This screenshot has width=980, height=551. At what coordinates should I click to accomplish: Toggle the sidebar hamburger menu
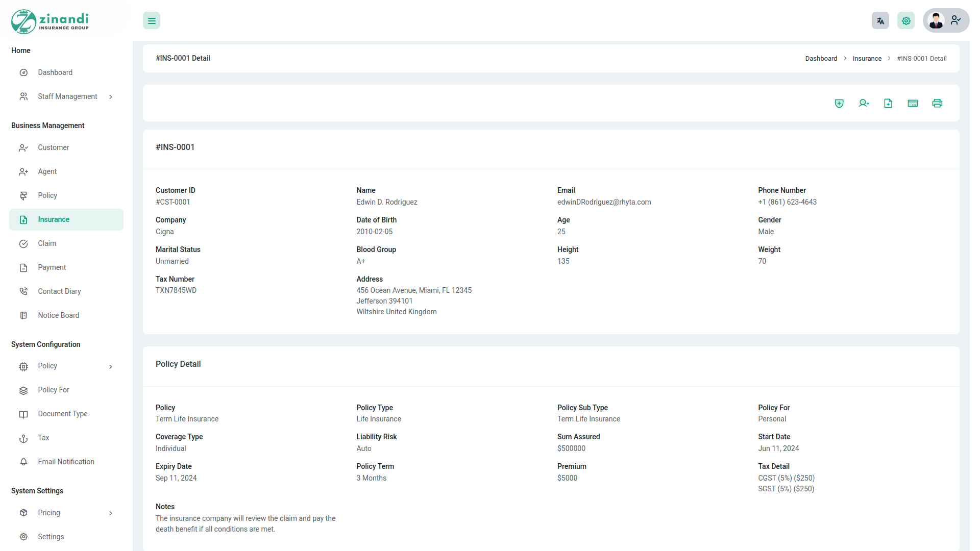tap(152, 21)
